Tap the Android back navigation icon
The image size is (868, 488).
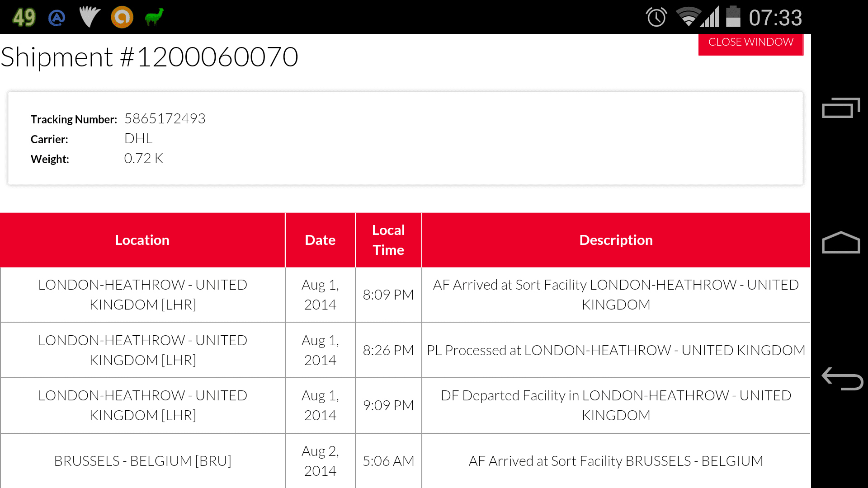(x=842, y=379)
